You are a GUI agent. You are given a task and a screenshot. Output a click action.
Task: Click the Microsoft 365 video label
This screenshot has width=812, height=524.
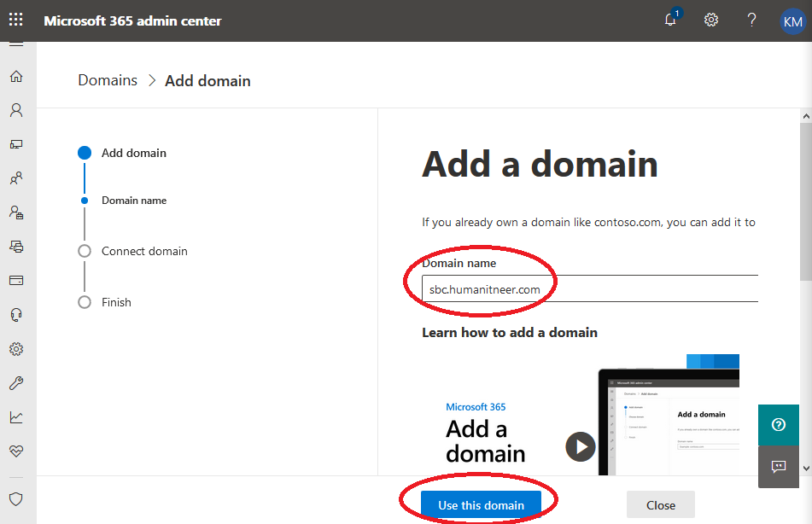(476, 407)
